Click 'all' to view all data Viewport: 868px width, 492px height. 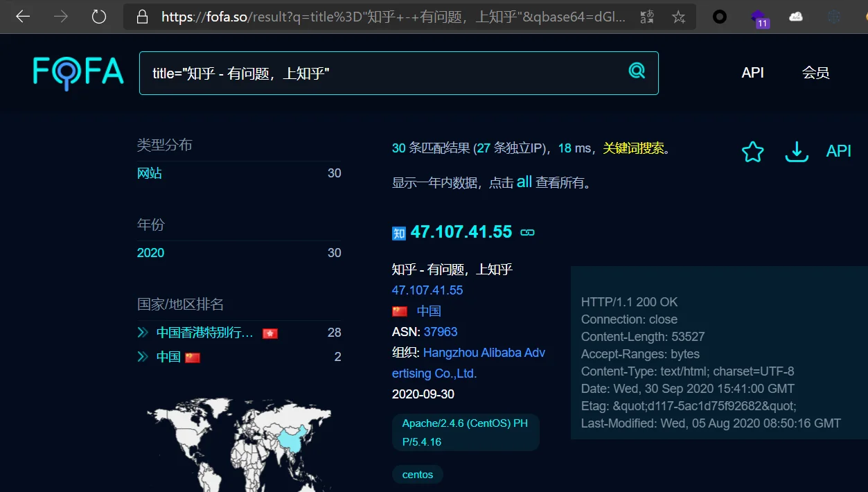point(524,182)
